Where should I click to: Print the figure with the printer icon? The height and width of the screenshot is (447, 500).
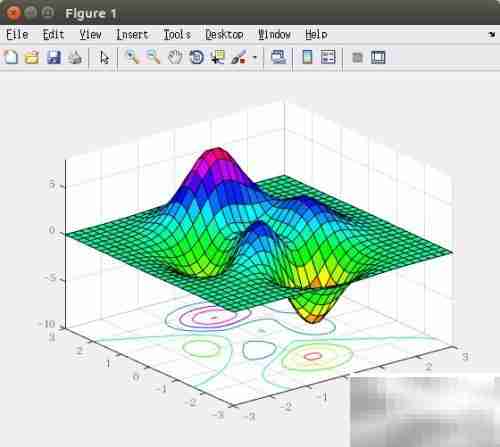point(75,57)
